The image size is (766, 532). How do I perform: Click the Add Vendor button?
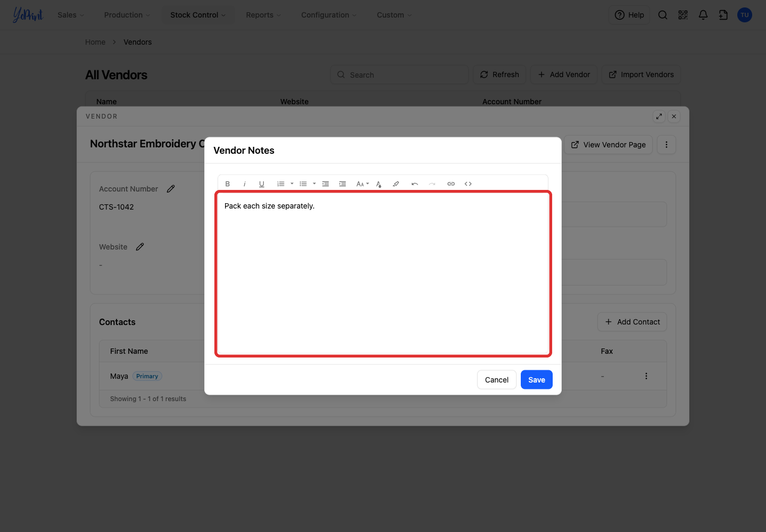(x=564, y=74)
